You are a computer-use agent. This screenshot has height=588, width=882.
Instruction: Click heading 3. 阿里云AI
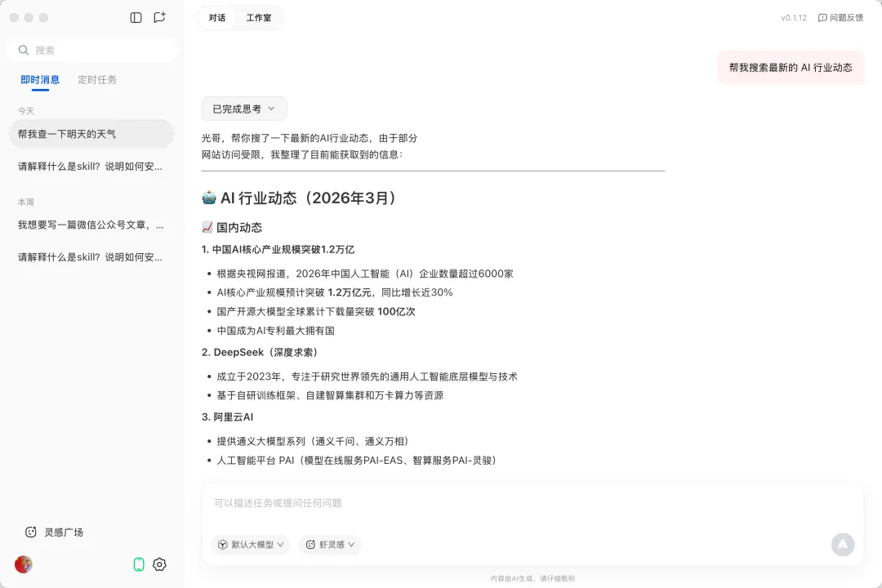(x=227, y=417)
